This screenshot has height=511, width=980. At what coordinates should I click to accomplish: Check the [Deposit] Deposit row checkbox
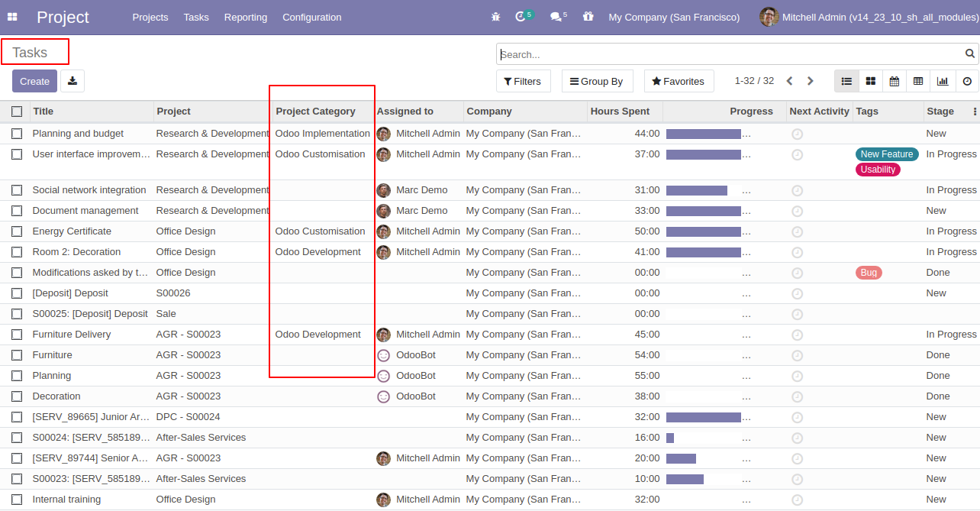[17, 293]
